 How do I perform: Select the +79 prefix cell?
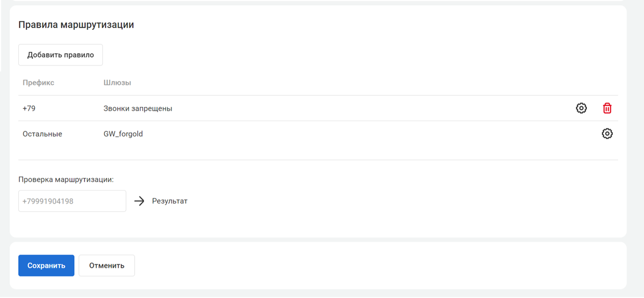(29, 109)
